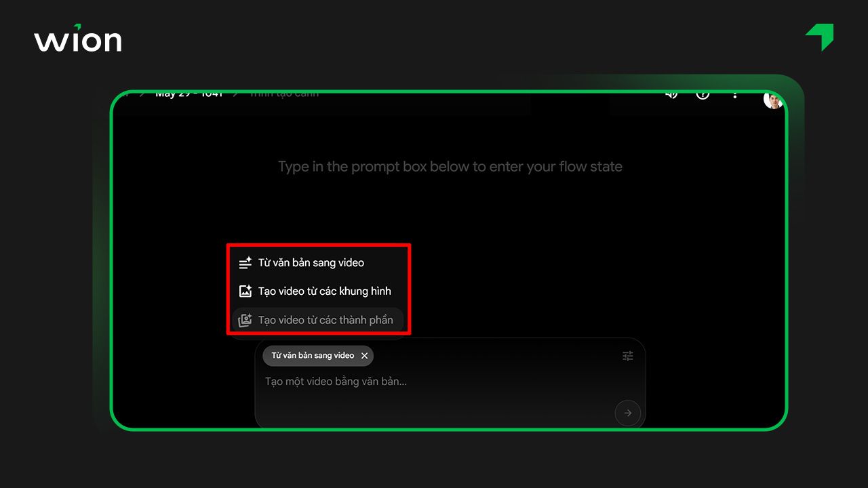Open help via the question mark icon
868x488 pixels.
click(703, 95)
